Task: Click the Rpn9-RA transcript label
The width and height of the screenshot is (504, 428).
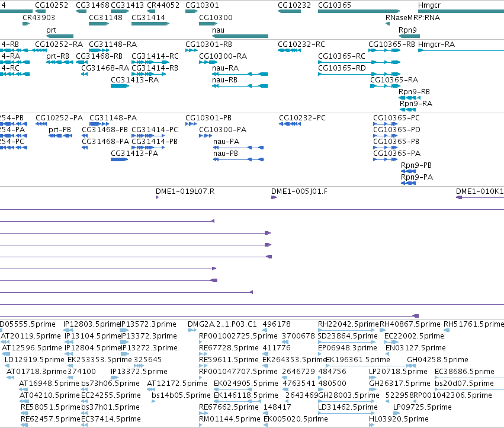Action: coord(416,104)
